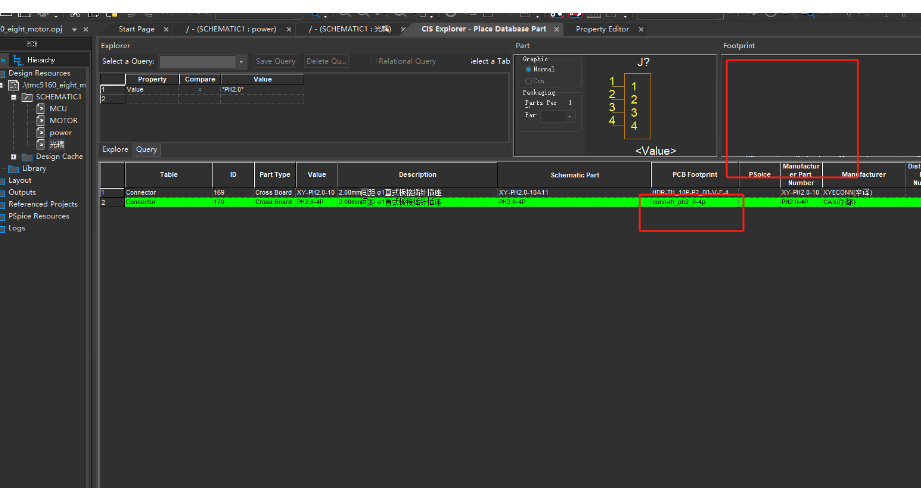This screenshot has width=921, height=488.
Task: Click the Property header in query grid
Action: pos(152,79)
